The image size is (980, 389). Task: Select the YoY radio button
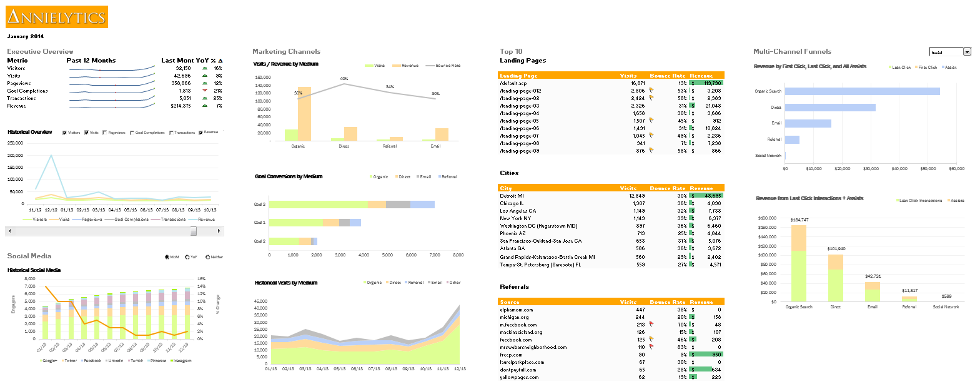187,257
